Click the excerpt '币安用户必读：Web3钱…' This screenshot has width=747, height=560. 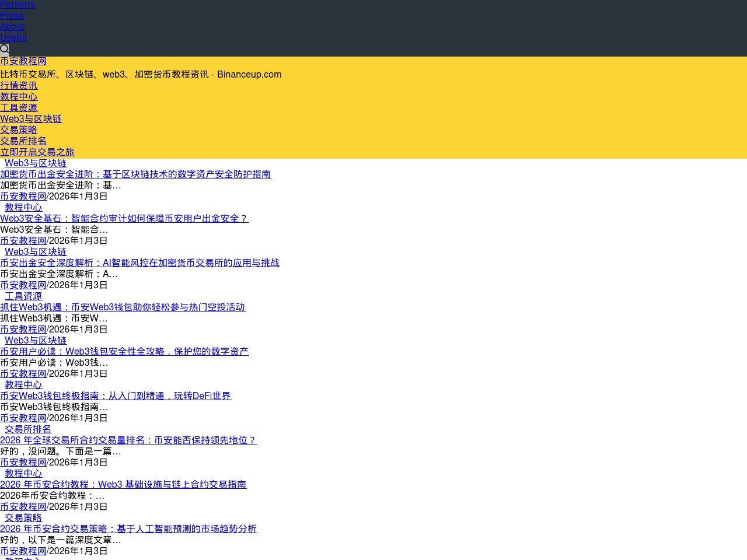54,363
